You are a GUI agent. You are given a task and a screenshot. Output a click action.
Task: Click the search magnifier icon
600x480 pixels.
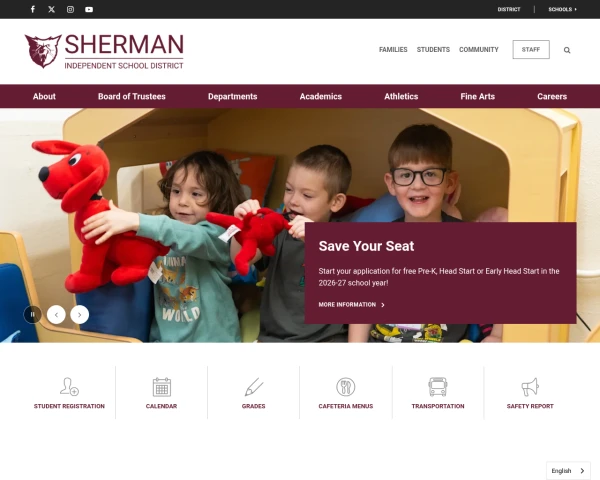(x=567, y=50)
